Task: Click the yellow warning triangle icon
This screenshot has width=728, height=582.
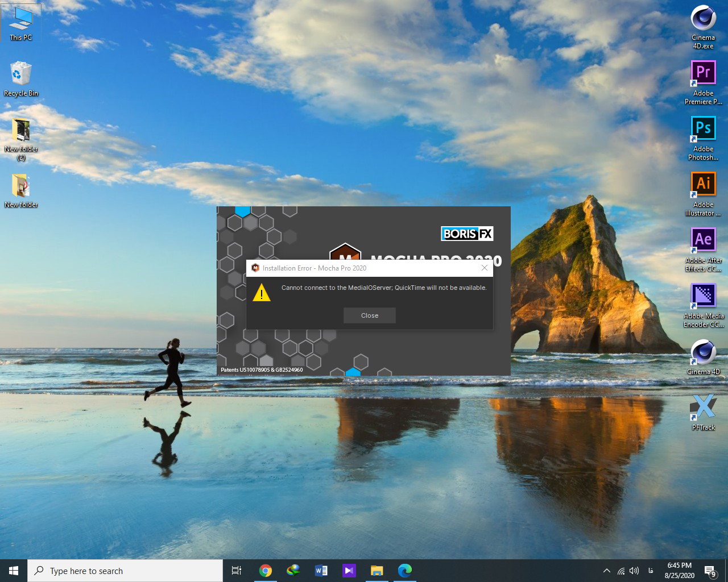Action: click(x=262, y=292)
